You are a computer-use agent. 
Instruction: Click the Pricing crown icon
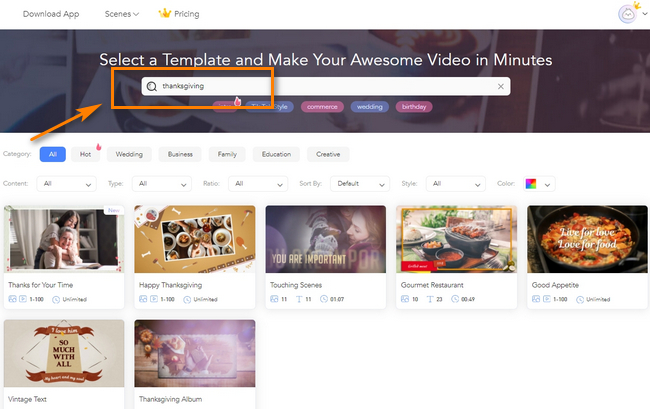click(165, 14)
